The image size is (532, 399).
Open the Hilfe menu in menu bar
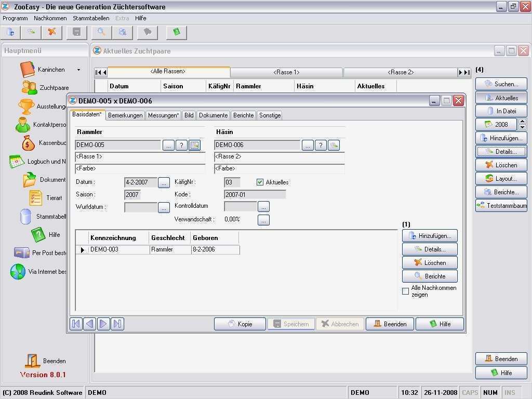pyautogui.click(x=140, y=18)
